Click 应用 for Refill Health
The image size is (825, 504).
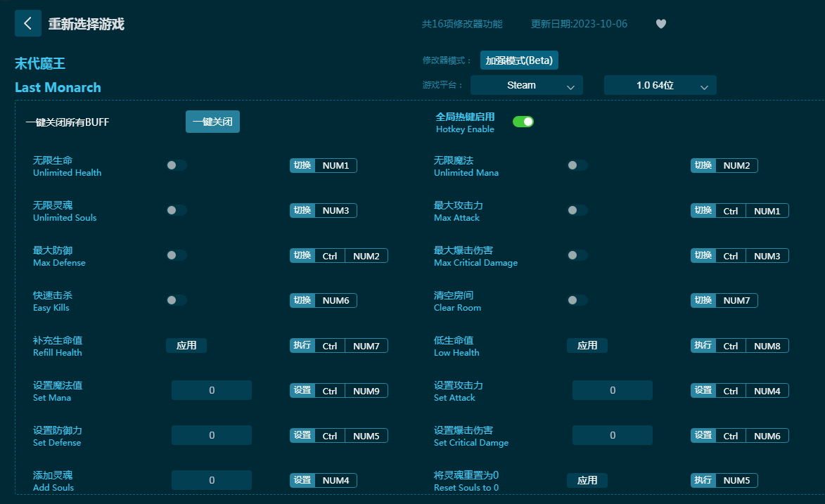pyautogui.click(x=186, y=345)
